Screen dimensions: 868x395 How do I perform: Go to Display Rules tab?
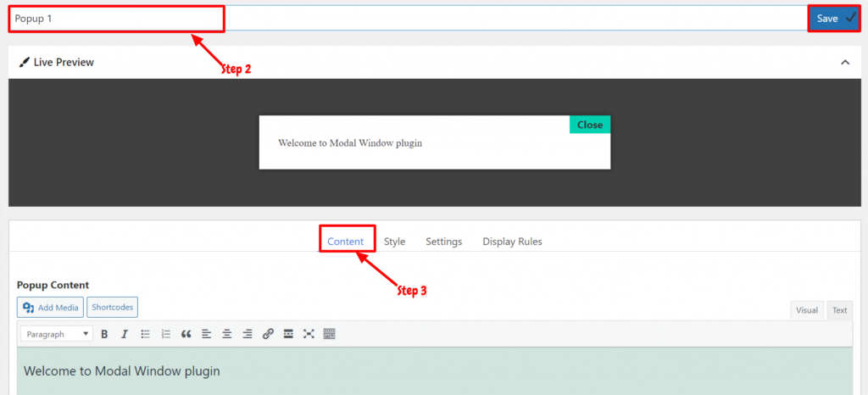click(513, 242)
